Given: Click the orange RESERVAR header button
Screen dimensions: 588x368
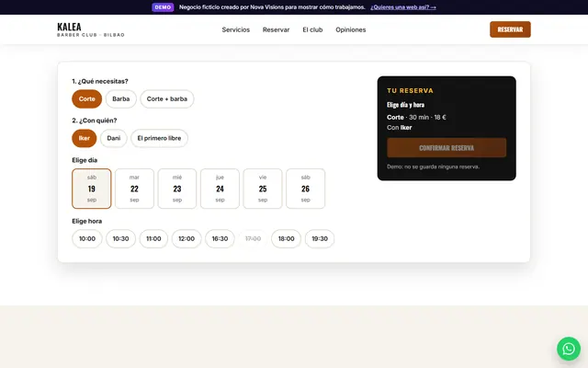Looking at the screenshot, I should click(x=510, y=29).
